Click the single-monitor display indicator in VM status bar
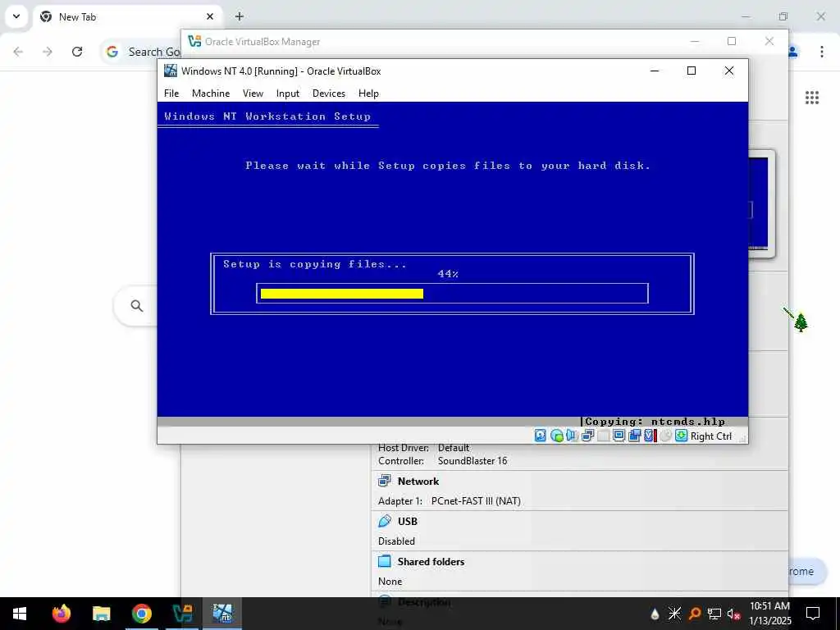The height and width of the screenshot is (630, 840). [x=619, y=436]
